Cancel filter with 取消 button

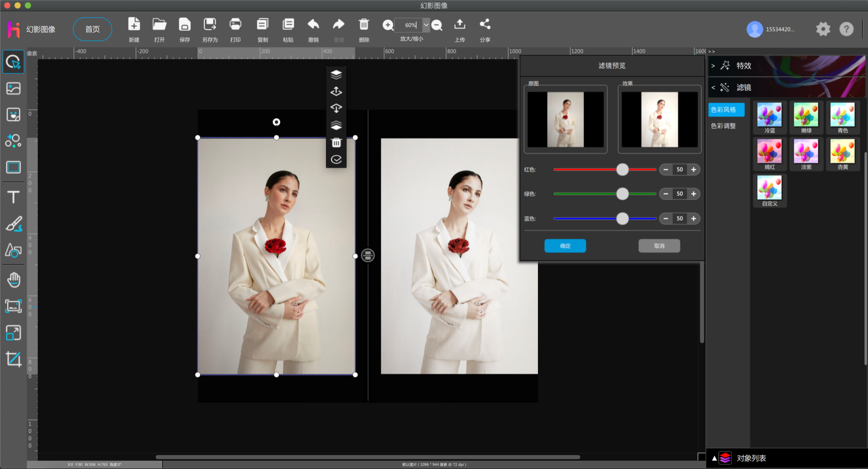[x=659, y=246]
